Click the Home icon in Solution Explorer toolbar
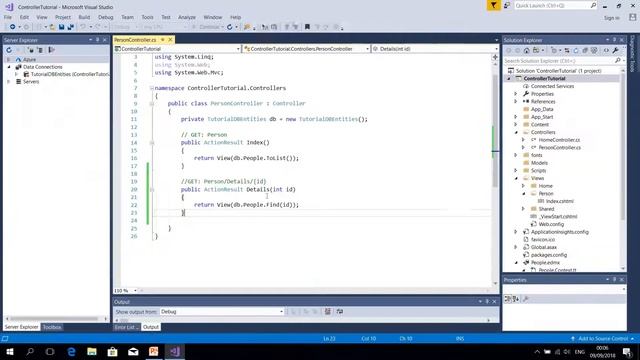This screenshot has height=360, width=640. (x=527, y=50)
